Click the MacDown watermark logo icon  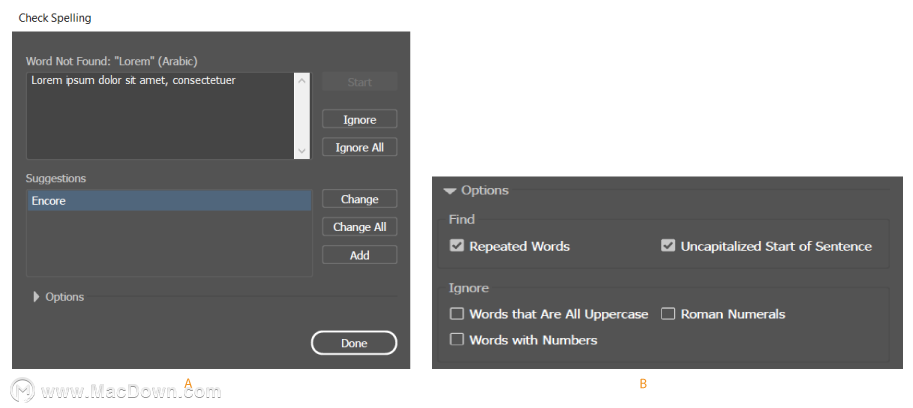(24, 390)
